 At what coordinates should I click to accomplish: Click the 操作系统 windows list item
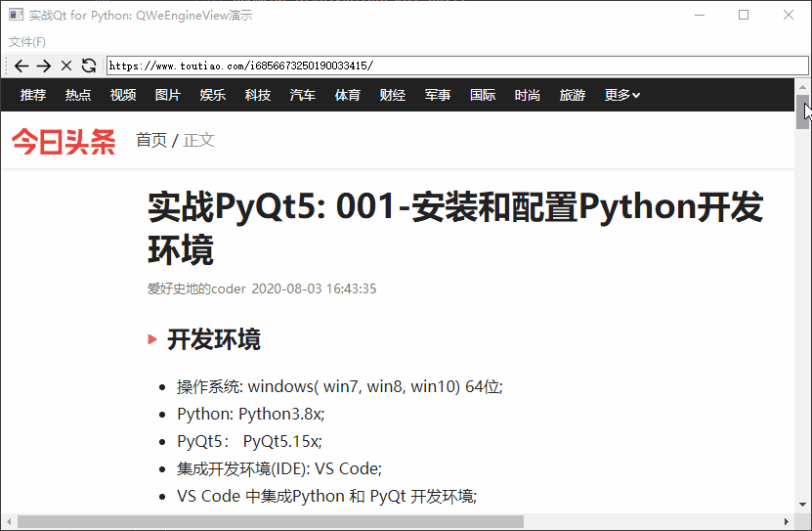click(x=340, y=386)
